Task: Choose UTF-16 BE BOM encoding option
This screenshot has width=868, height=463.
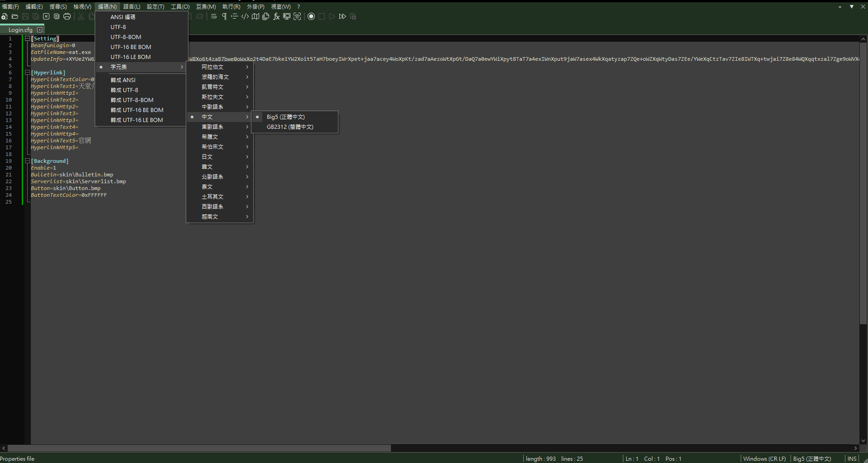Action: (141, 47)
